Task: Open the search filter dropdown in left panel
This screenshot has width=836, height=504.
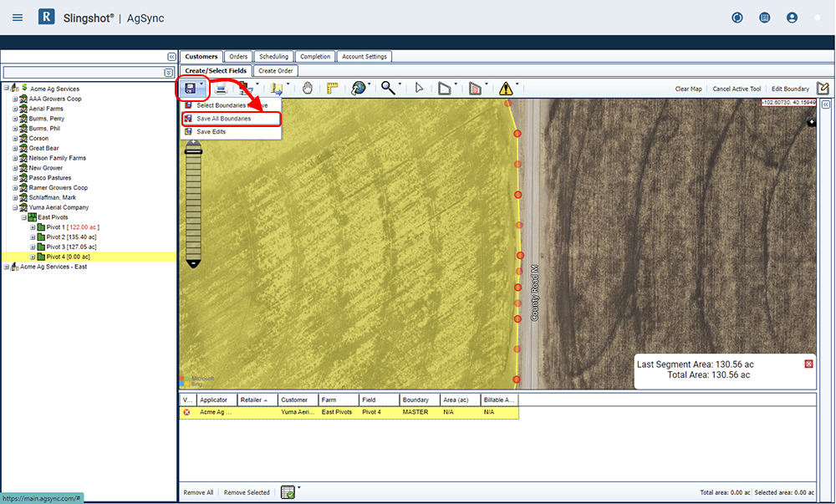Action: [x=169, y=73]
